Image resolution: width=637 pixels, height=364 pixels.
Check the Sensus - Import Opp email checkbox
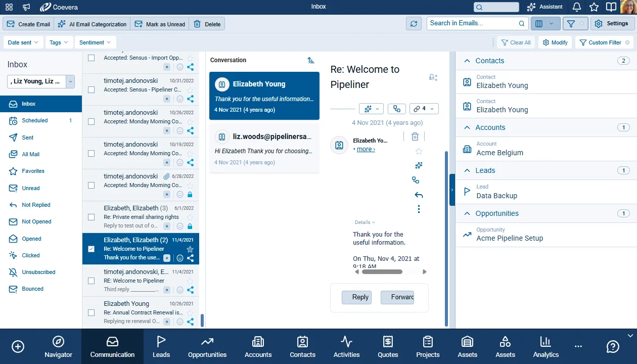click(x=91, y=58)
